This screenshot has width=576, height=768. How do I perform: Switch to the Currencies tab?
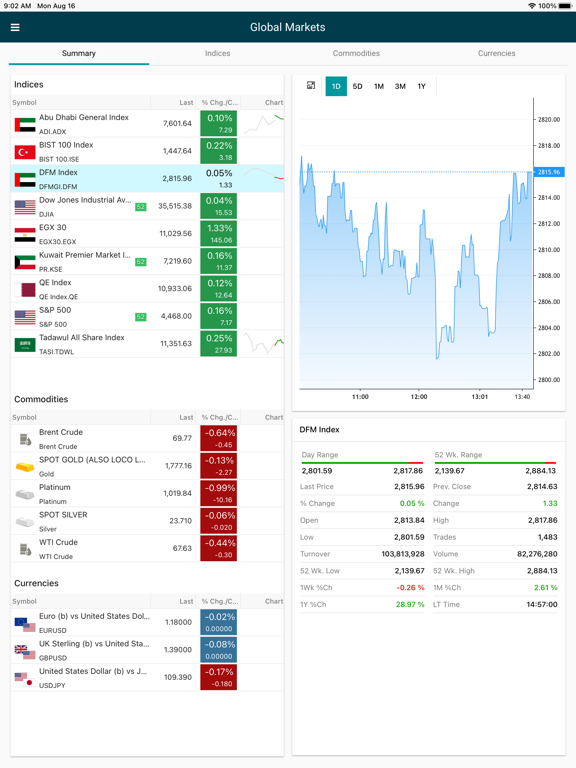click(497, 53)
